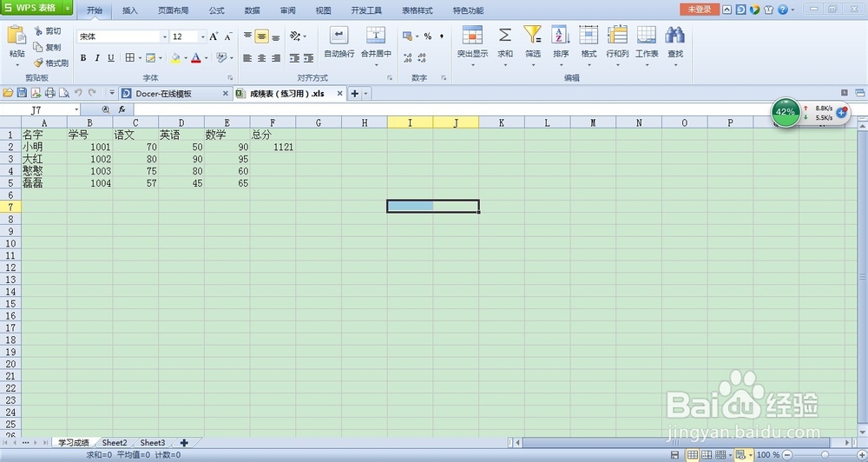Toggle top vertical alignment
The height and width of the screenshot is (462, 868).
[247, 36]
